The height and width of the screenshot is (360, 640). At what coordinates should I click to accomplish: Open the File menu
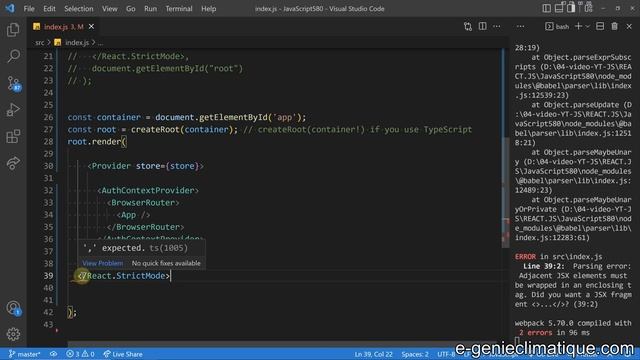(29, 9)
